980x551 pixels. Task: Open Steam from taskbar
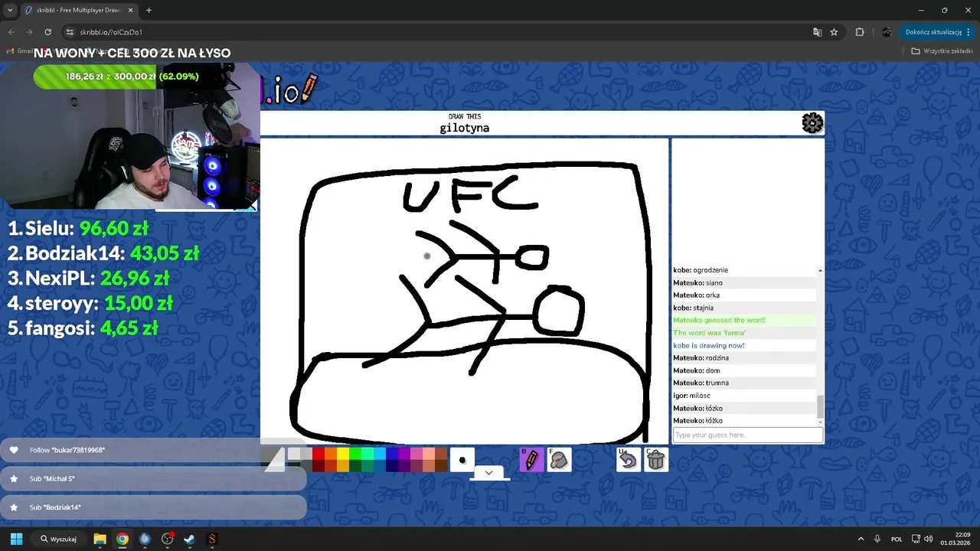coord(189,539)
